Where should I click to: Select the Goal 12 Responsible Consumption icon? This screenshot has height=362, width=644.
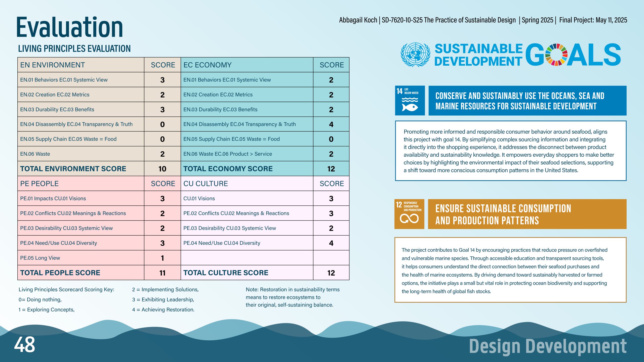[409, 214]
